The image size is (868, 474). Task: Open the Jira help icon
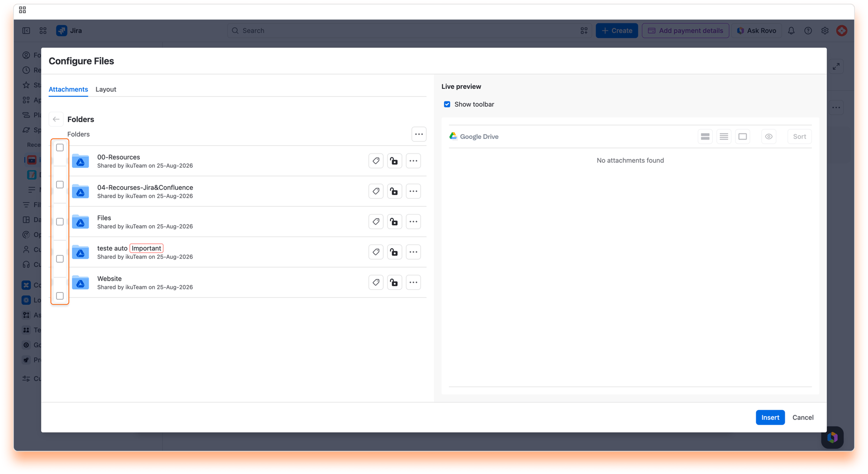click(x=808, y=30)
